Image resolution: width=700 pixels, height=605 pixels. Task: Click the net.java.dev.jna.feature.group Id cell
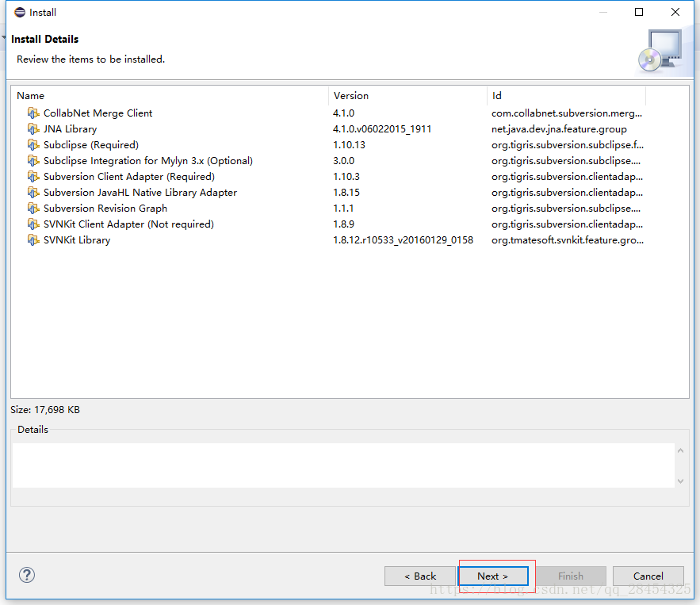pos(559,129)
